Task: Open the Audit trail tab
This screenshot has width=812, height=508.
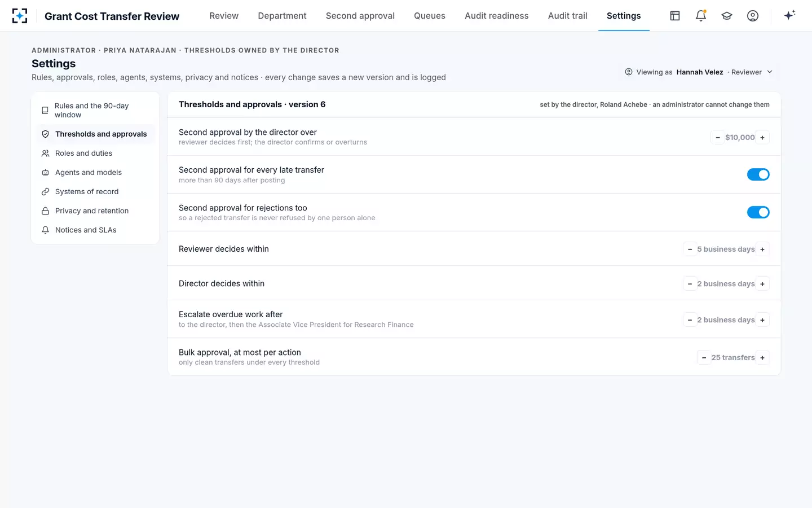Action: (568, 16)
